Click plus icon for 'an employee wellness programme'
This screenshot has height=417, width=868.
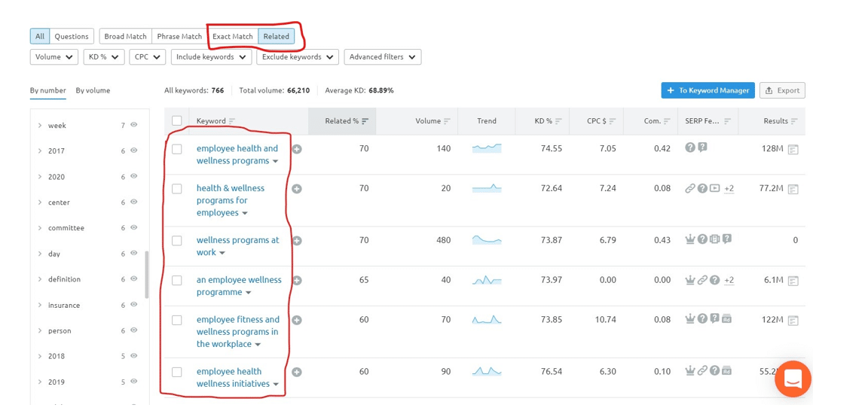[297, 281]
